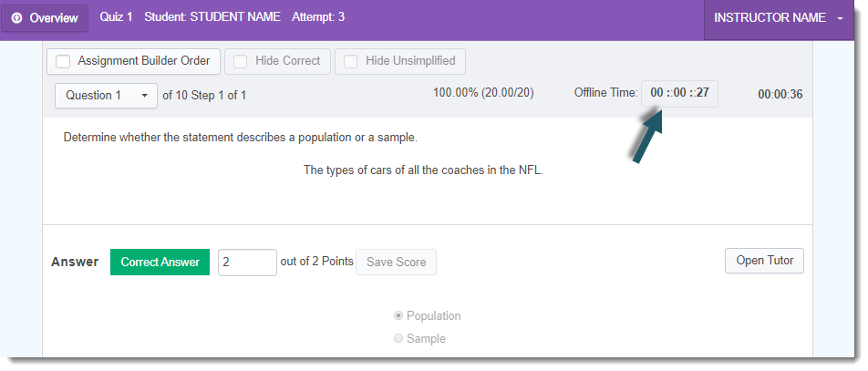Image resolution: width=868 pixels, height=371 pixels.
Task: Click the elapsed time 00:00:36
Action: 780,95
